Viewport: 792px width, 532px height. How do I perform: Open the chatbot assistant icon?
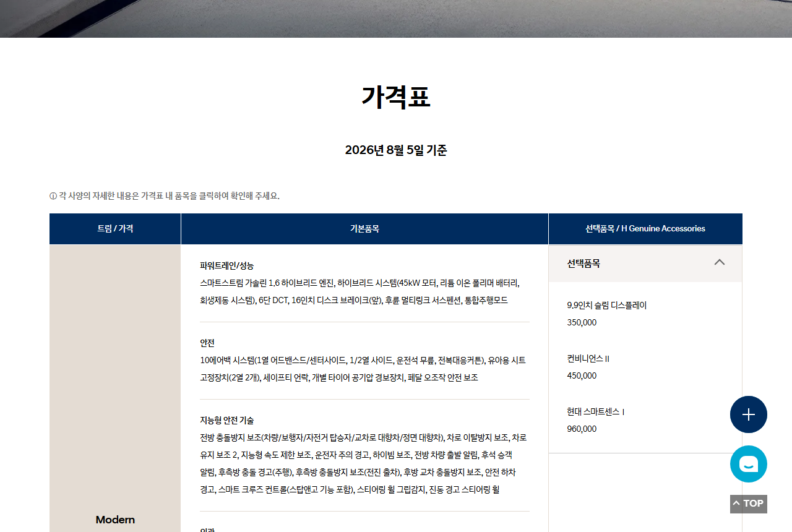[x=749, y=464]
